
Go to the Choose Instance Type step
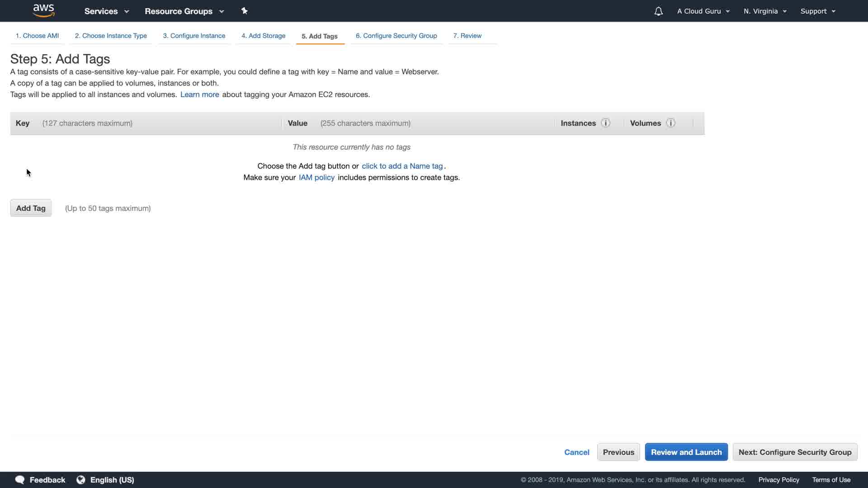111,36
